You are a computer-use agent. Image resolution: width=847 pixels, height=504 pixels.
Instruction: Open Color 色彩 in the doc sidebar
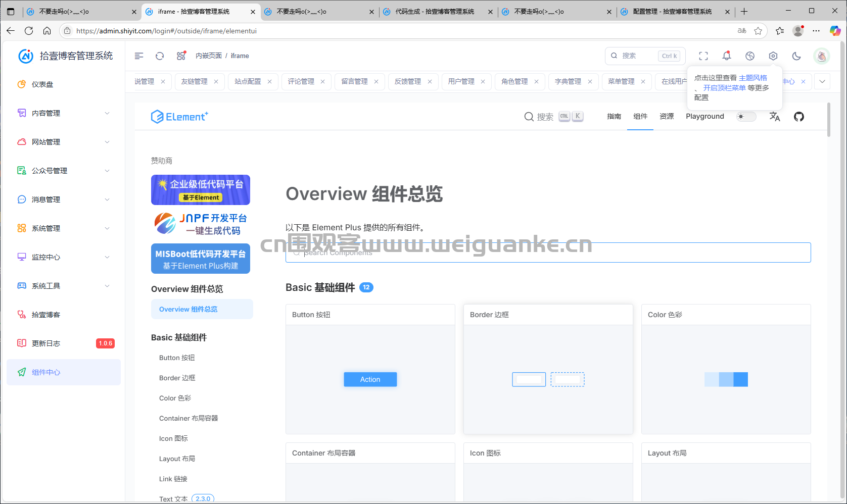[x=175, y=398]
